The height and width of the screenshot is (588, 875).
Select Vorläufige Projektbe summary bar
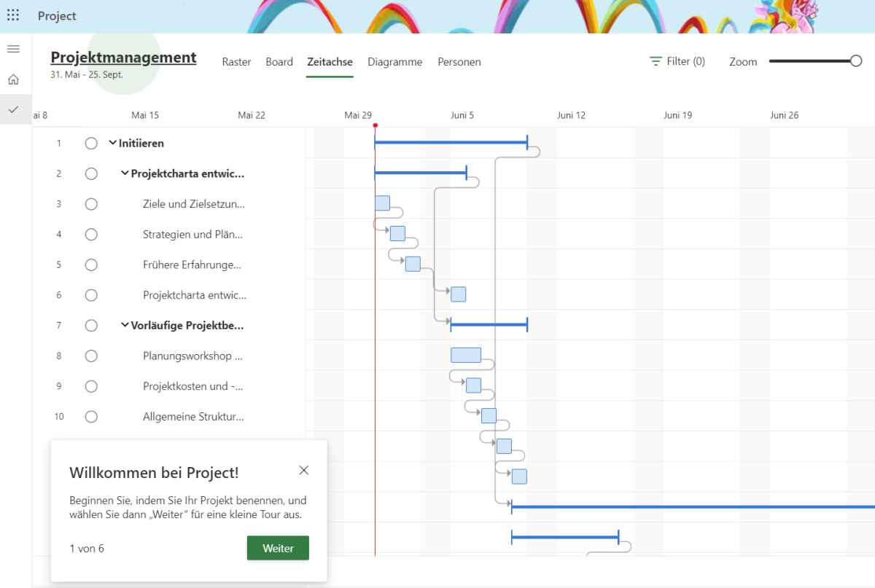[x=489, y=324]
